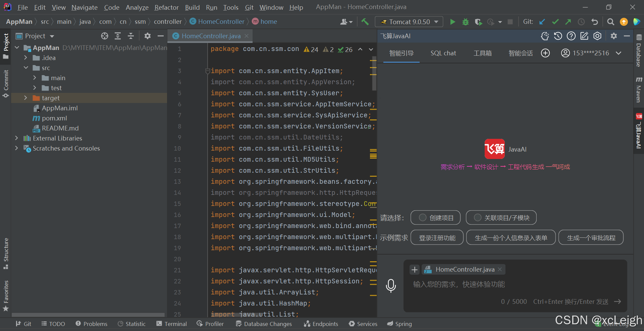Collapse the src folder

26,68
